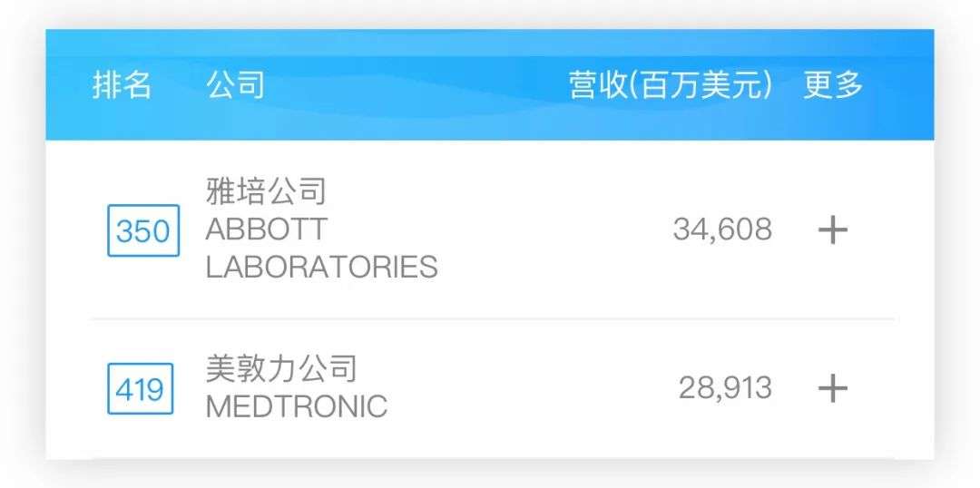Viewport: 980px width, 488px height.
Task: Select the rank 419 badge
Action: tap(140, 389)
